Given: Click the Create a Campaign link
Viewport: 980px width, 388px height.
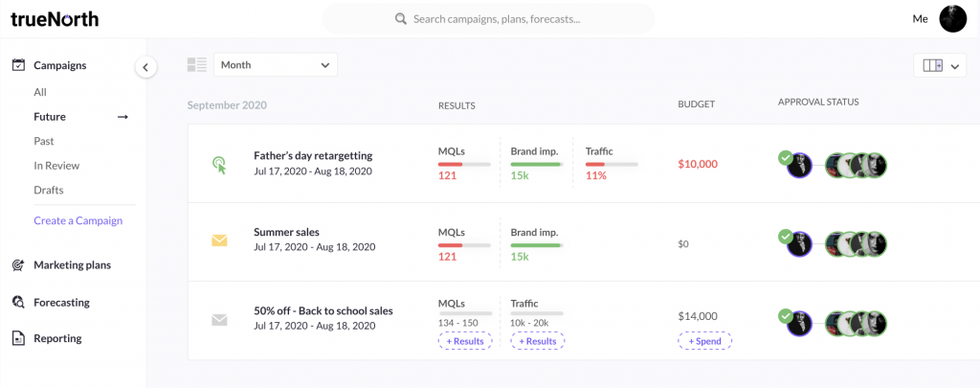Looking at the screenshot, I should click(x=78, y=220).
